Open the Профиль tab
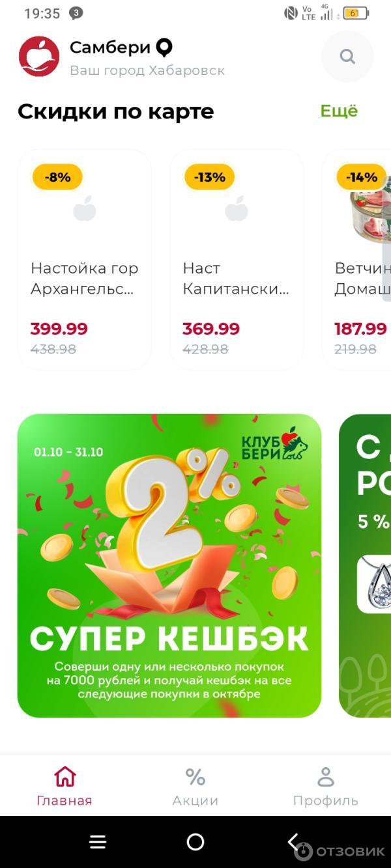391x868 pixels. 325,786
